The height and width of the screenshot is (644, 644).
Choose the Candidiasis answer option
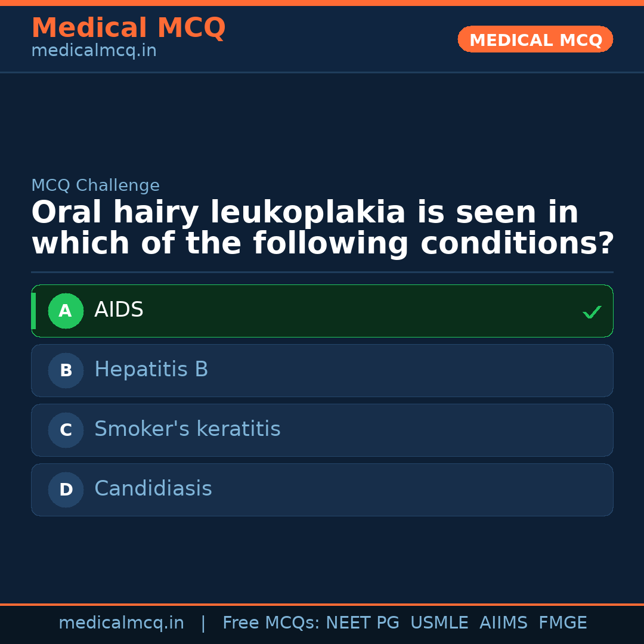pyautogui.click(x=322, y=490)
